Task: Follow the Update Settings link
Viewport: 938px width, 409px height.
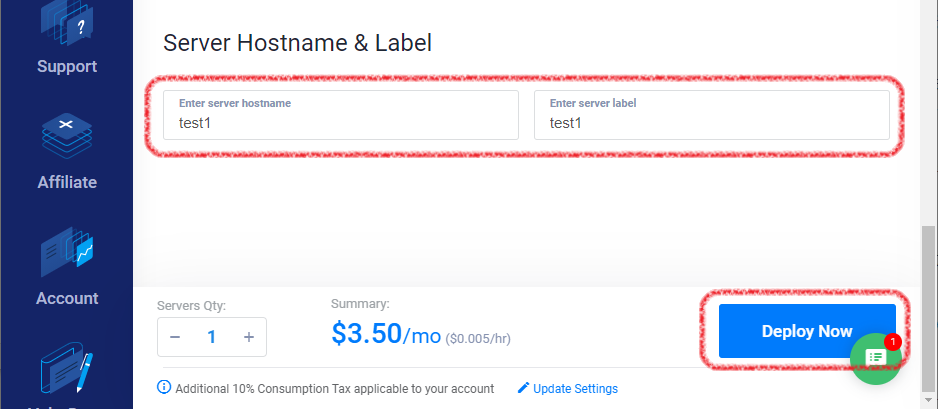Action: (575, 389)
